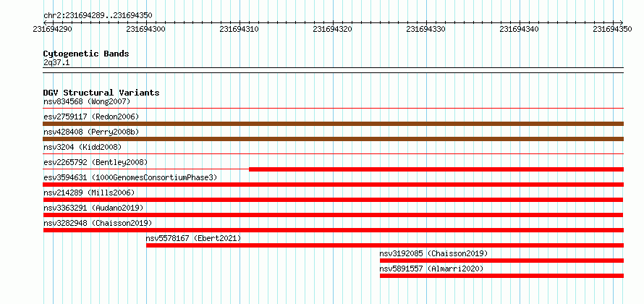Open variant nsv214289 (Mills2006) label
The image size is (644, 304).
click(89, 193)
